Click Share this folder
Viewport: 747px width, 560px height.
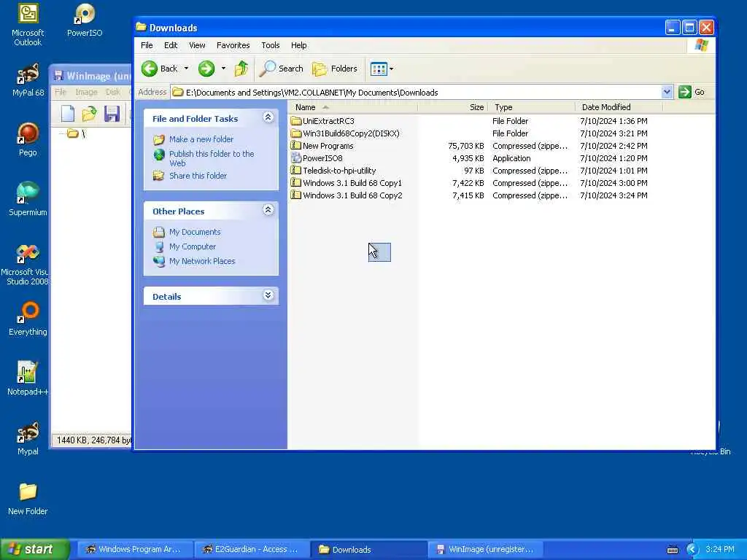coord(198,176)
